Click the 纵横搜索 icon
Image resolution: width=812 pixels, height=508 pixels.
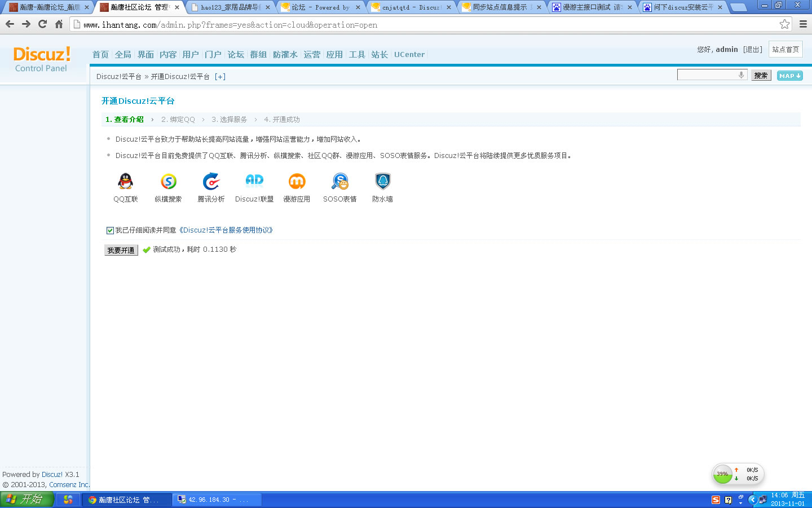pyautogui.click(x=168, y=181)
